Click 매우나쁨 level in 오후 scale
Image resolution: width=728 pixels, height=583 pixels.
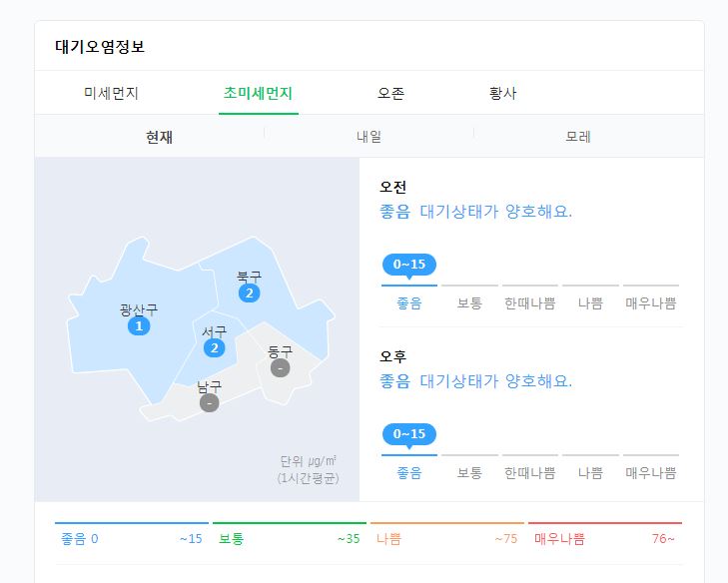(651, 472)
